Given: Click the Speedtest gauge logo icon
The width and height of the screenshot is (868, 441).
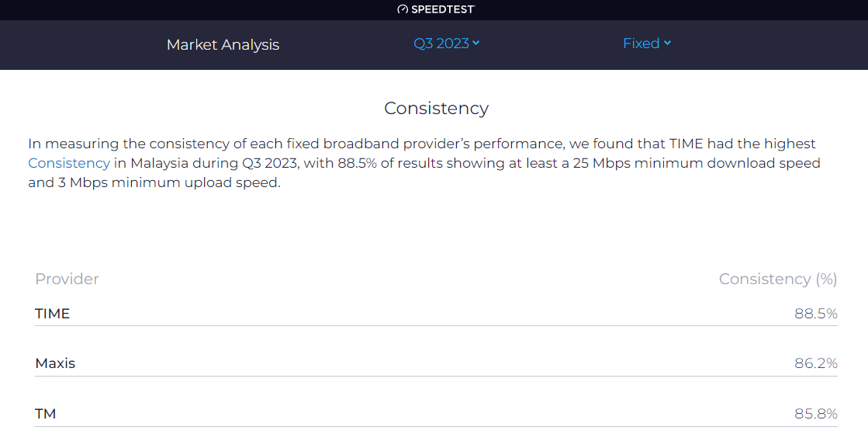Looking at the screenshot, I should [x=402, y=9].
